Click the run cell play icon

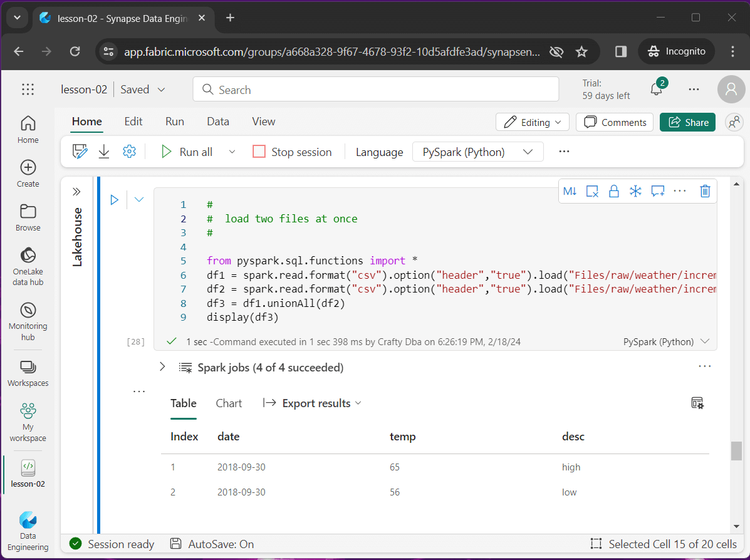[115, 200]
